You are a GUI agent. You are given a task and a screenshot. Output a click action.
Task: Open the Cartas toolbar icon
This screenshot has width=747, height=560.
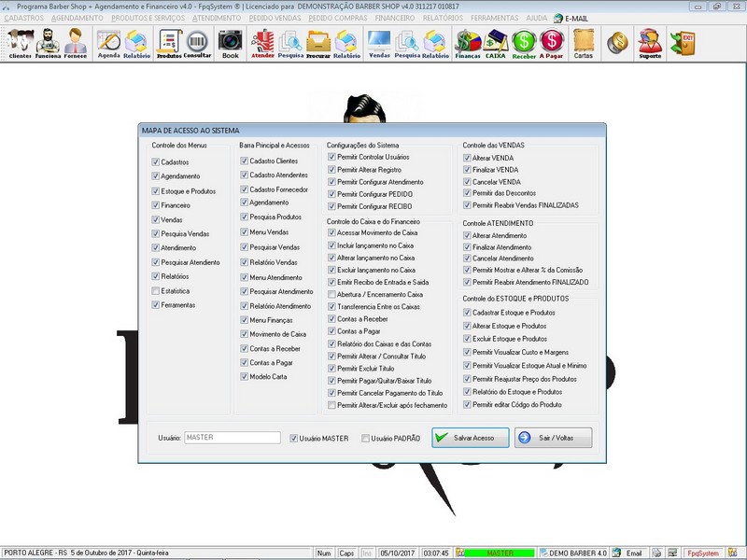(583, 44)
